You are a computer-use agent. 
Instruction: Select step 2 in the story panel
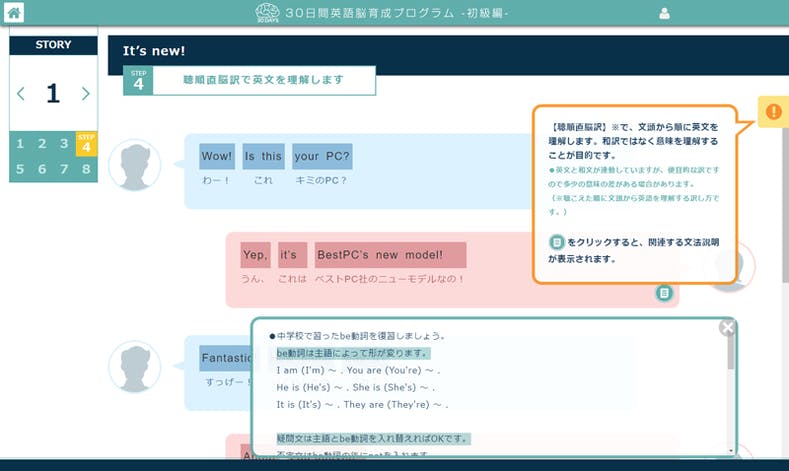point(42,144)
